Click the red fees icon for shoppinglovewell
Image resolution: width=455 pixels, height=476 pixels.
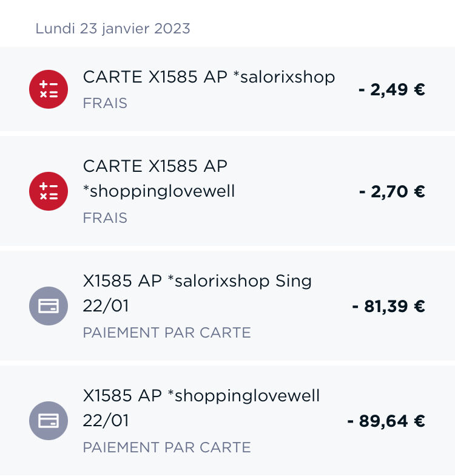[x=49, y=191]
